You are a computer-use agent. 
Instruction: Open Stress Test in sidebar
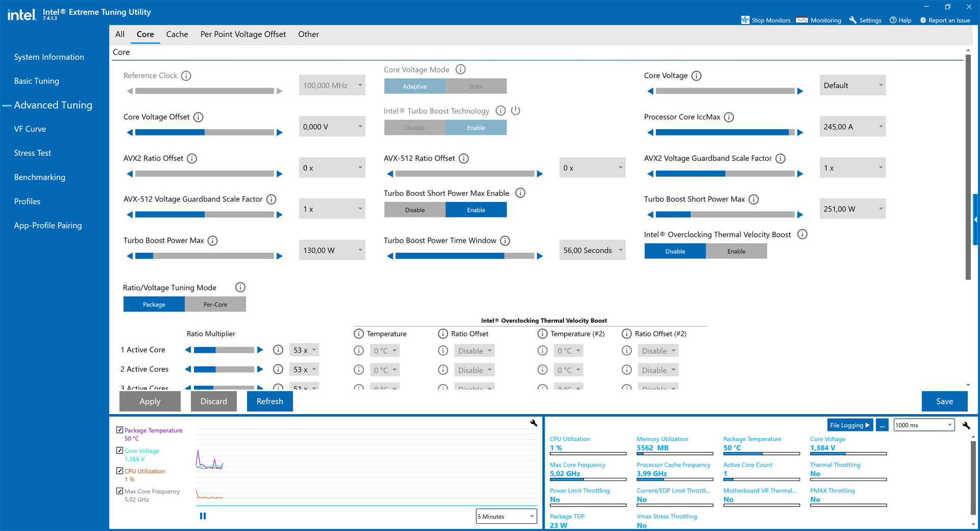[33, 153]
